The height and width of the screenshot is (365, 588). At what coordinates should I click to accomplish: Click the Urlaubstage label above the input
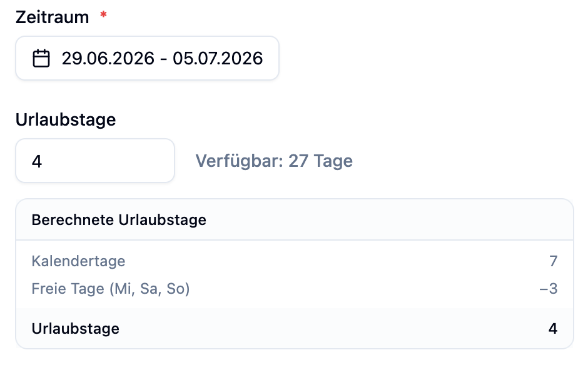click(x=66, y=120)
